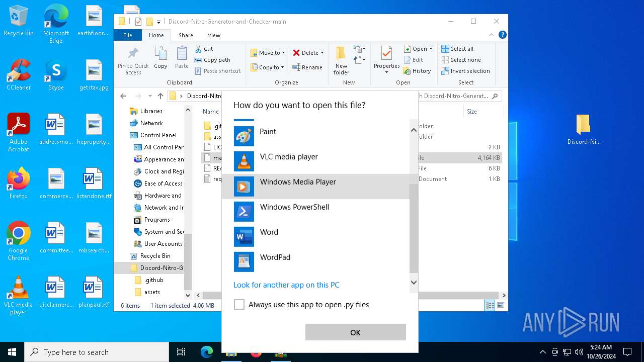Click the Up one level arrow

pos(160,96)
